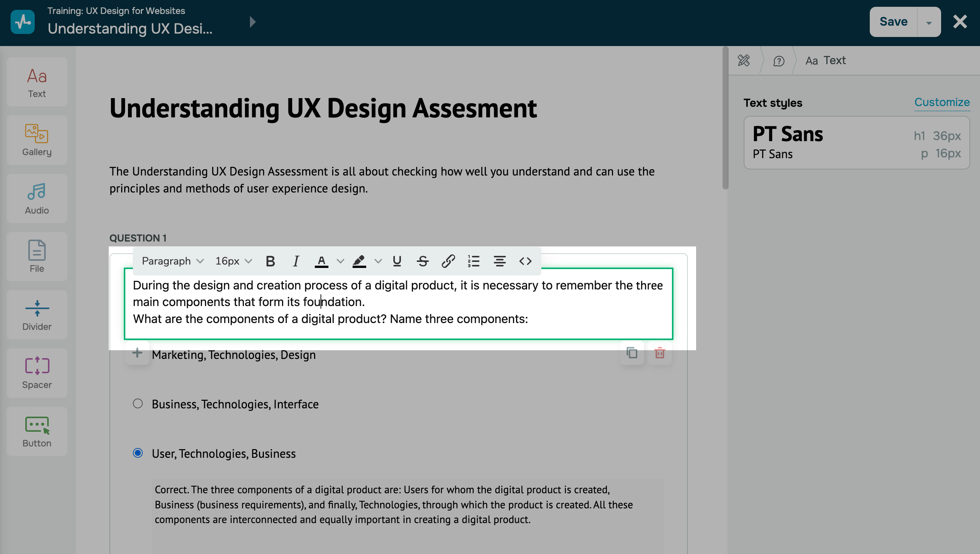The width and height of the screenshot is (980, 554).
Task: Click the Customize link in Text styles
Action: pos(941,102)
